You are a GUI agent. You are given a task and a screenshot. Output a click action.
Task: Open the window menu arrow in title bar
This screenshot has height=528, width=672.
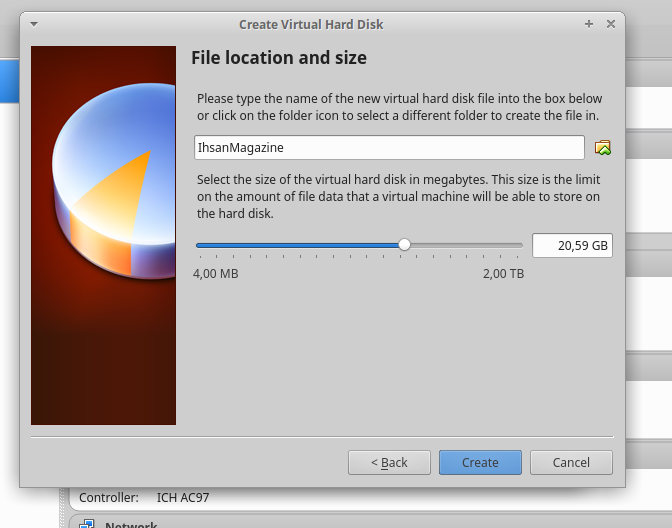point(34,24)
